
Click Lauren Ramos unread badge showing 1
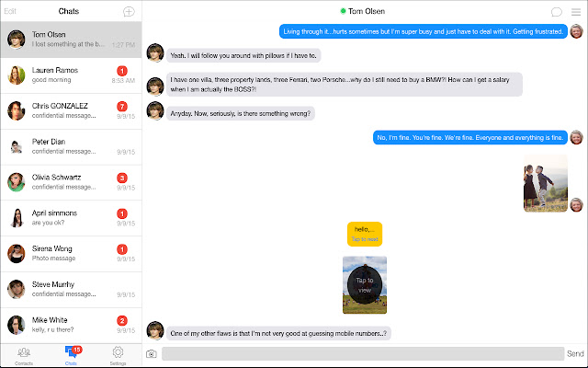click(122, 71)
